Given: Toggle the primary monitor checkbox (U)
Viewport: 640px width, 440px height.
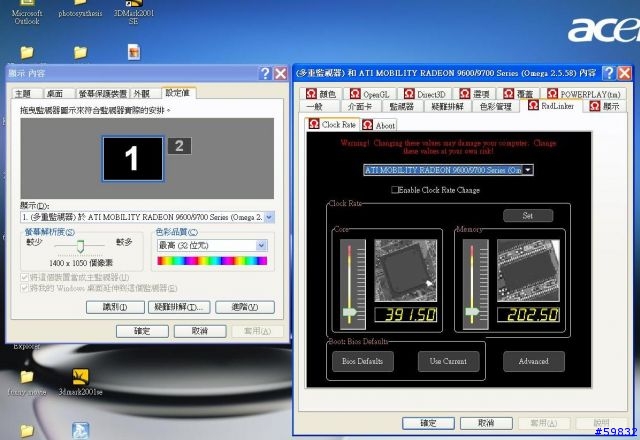Looking at the screenshot, I should [24, 278].
